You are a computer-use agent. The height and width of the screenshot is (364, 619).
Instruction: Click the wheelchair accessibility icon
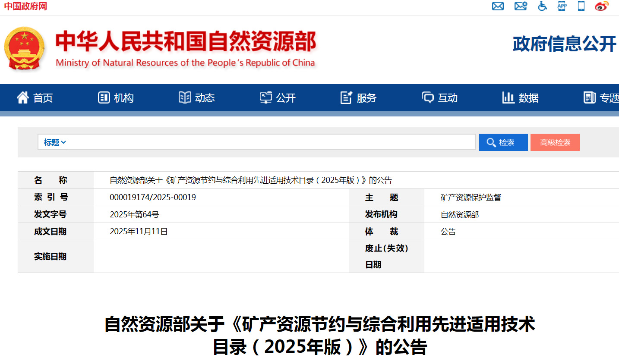[542, 6]
